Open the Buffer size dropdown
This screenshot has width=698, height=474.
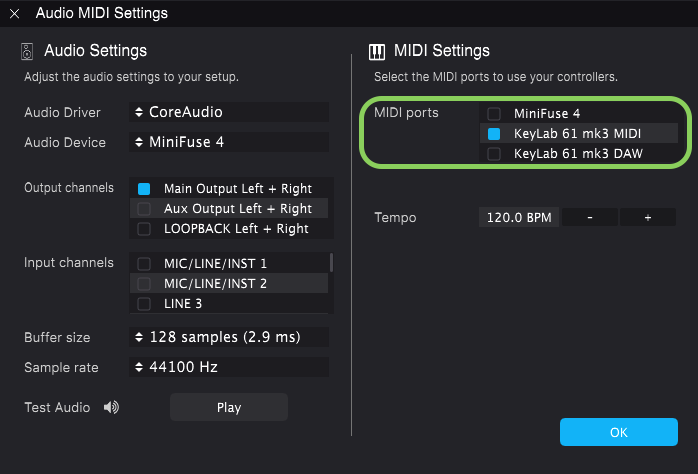coord(229,337)
